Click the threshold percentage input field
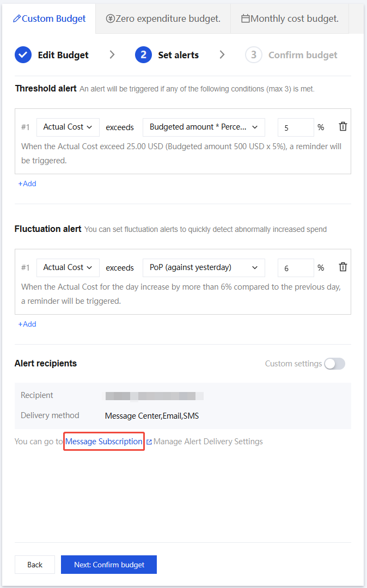Viewport: 367px width, 588px height. click(296, 127)
